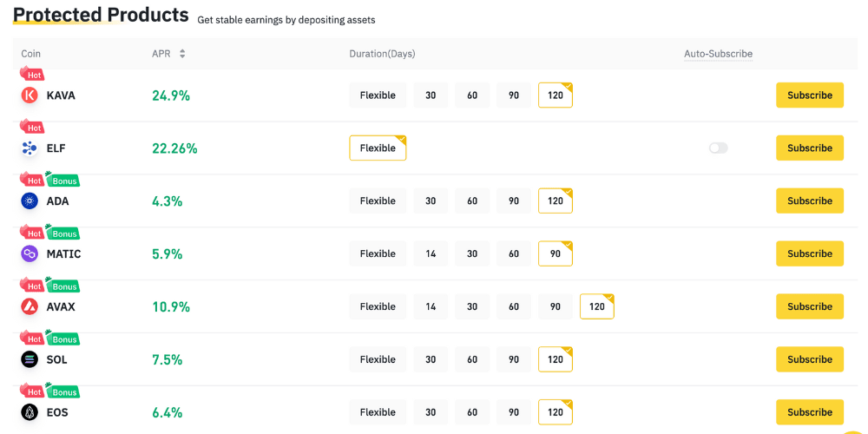Viewport: 868px width, 434px height.
Task: Click the AVAX coin icon
Action: pos(30,306)
